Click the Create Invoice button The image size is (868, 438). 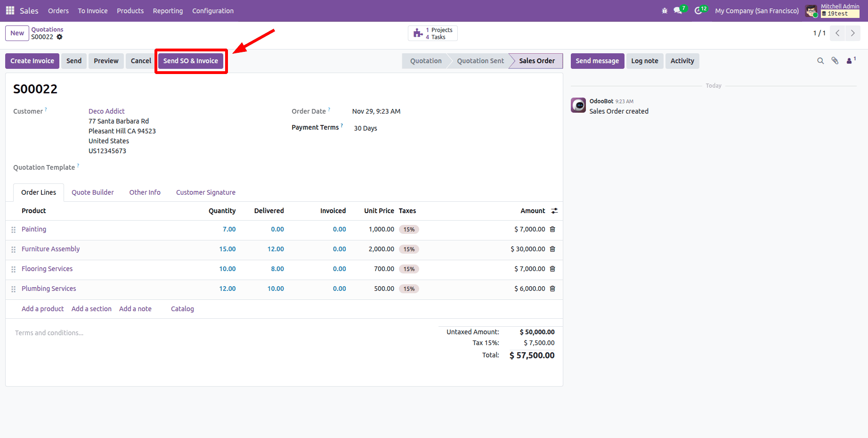pyautogui.click(x=32, y=61)
